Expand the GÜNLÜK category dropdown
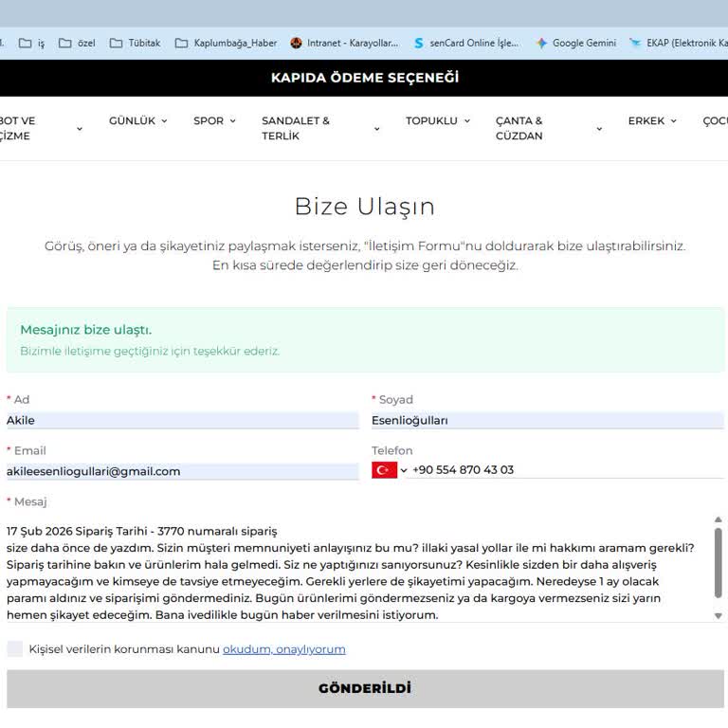 coord(138,121)
